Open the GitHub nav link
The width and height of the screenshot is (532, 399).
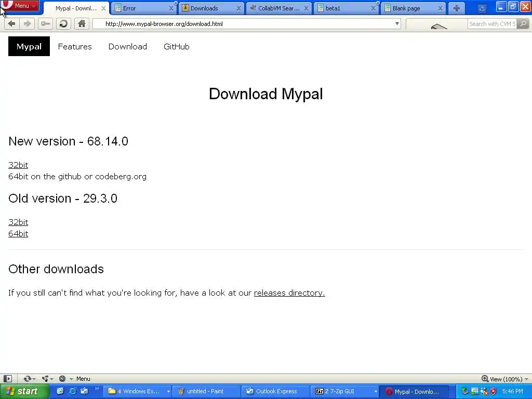(177, 46)
